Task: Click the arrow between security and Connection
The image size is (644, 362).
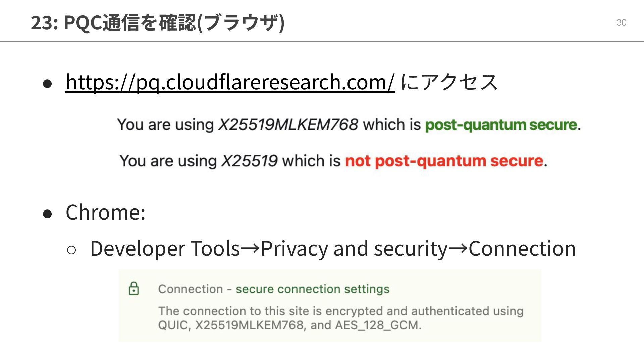Action: (x=458, y=248)
